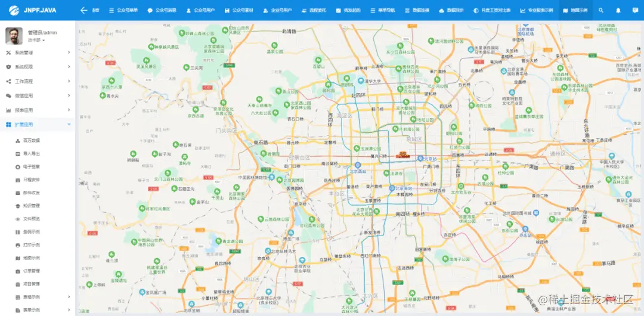The width and height of the screenshot is (644, 316).
Task: Switch to the 公众号消息 tab
Action: pyautogui.click(x=162, y=10)
